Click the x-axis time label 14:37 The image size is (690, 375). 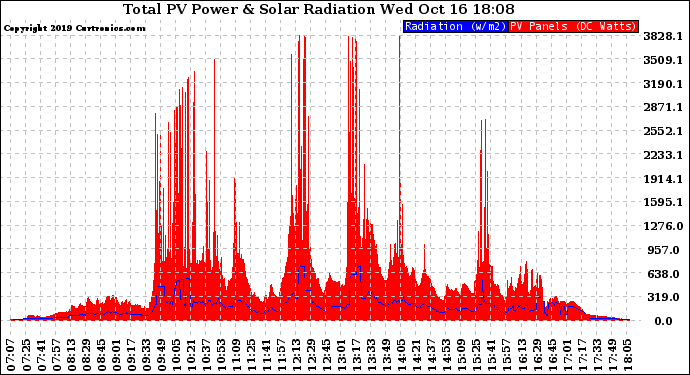431,355
